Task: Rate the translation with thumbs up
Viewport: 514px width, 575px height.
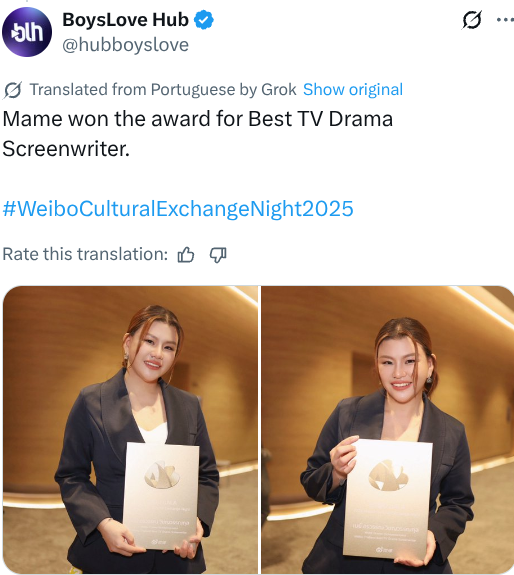Action: point(186,254)
